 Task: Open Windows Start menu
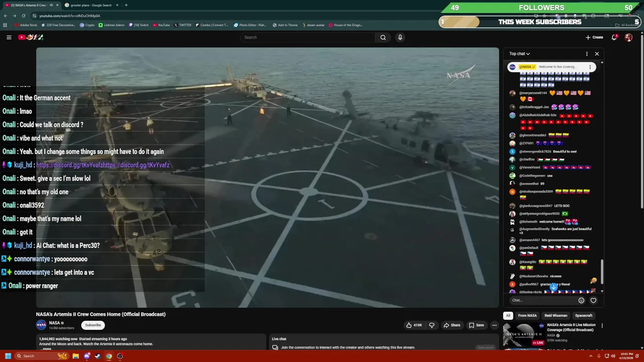coord(8,356)
